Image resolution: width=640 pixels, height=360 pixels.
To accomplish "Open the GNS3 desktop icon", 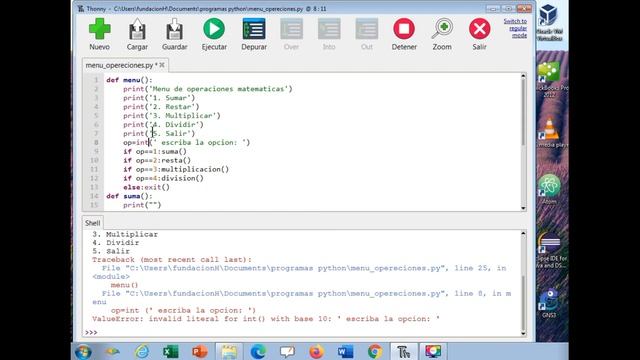I will [x=549, y=303].
